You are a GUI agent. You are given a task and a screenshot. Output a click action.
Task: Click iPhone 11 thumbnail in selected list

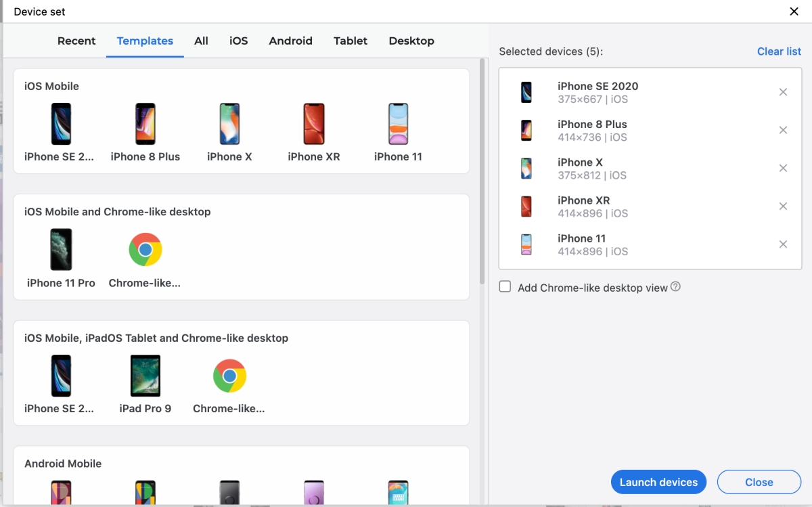point(526,244)
